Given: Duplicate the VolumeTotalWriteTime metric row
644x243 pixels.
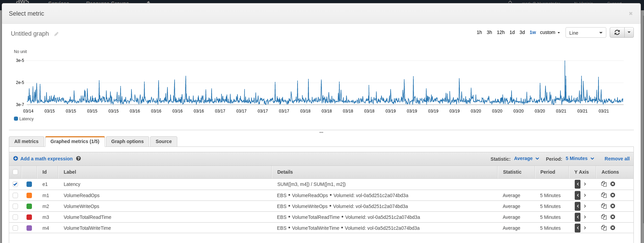Looking at the screenshot, I should coord(604,228).
